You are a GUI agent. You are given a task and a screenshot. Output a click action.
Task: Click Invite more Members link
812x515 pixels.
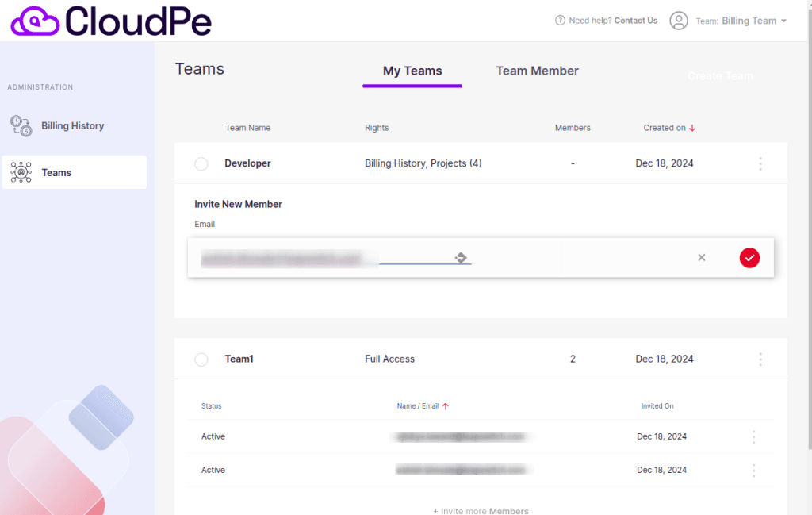(481, 510)
